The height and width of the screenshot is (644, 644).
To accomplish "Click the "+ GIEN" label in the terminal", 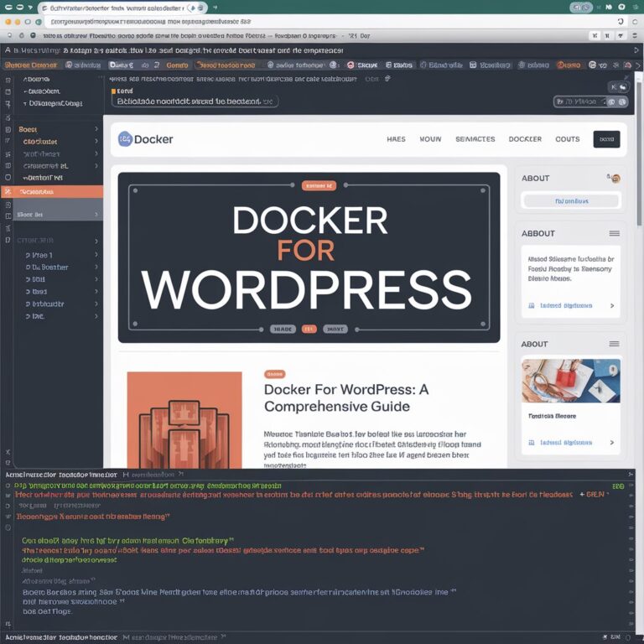I will tap(592, 494).
